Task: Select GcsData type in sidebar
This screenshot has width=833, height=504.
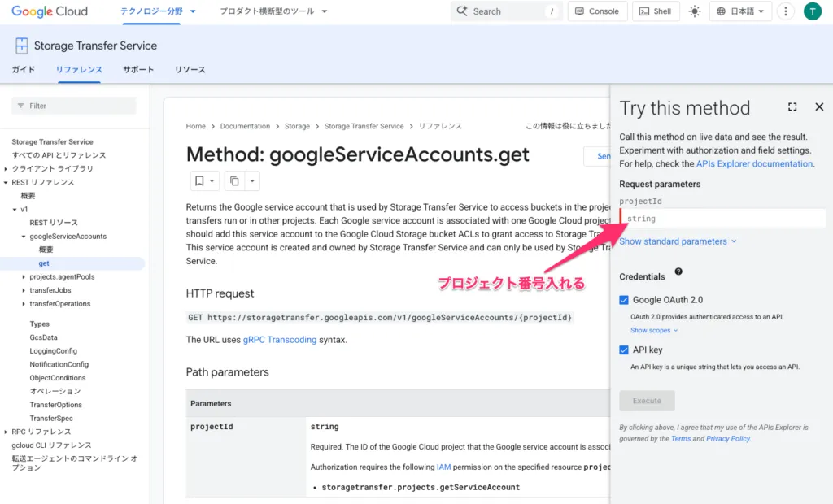Action: [x=44, y=337]
